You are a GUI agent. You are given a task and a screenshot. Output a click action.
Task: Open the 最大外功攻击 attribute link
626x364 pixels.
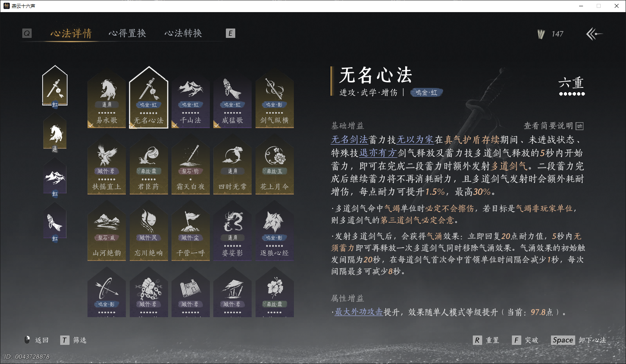pos(359,312)
